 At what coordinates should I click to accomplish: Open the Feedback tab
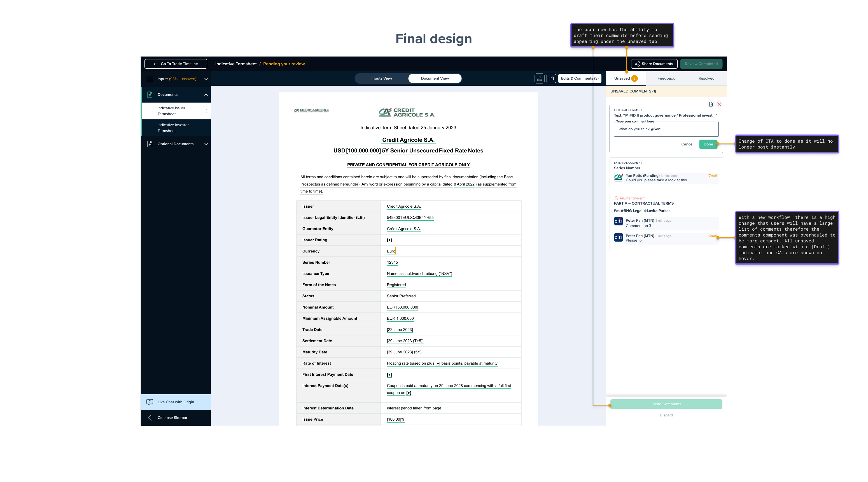click(666, 78)
